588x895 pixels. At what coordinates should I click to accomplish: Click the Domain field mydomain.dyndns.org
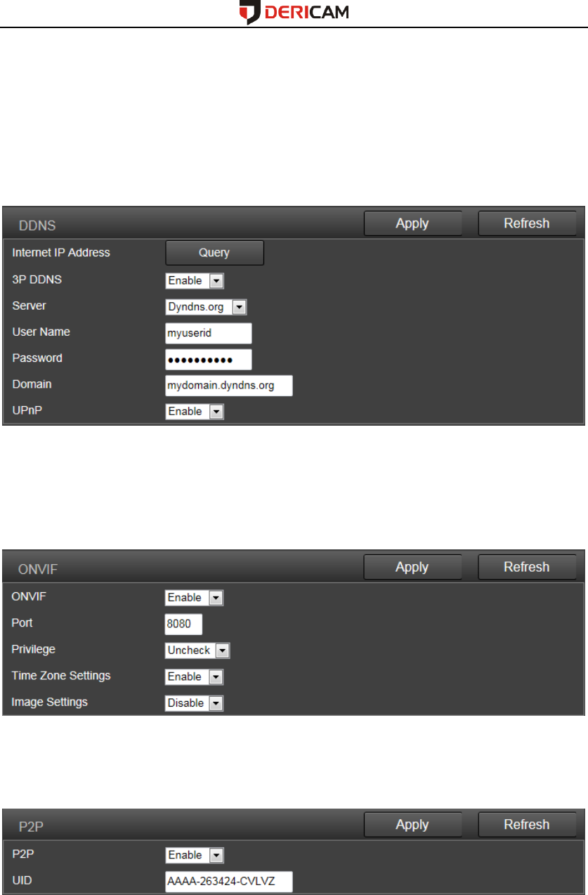coord(229,386)
